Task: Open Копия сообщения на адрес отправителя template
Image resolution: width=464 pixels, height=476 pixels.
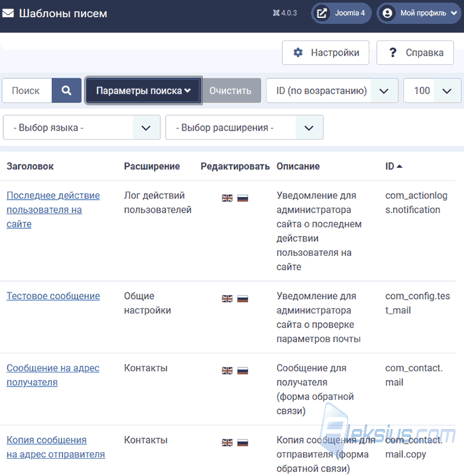Action: (56, 447)
